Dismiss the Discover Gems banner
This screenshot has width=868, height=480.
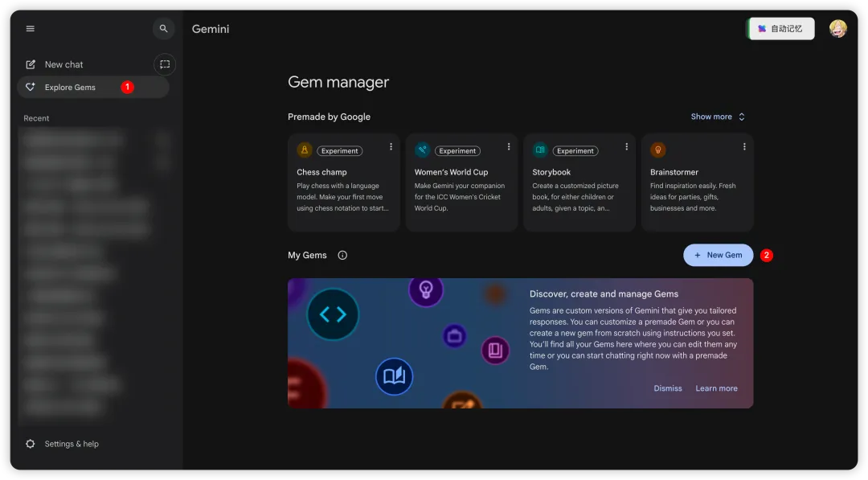tap(668, 388)
